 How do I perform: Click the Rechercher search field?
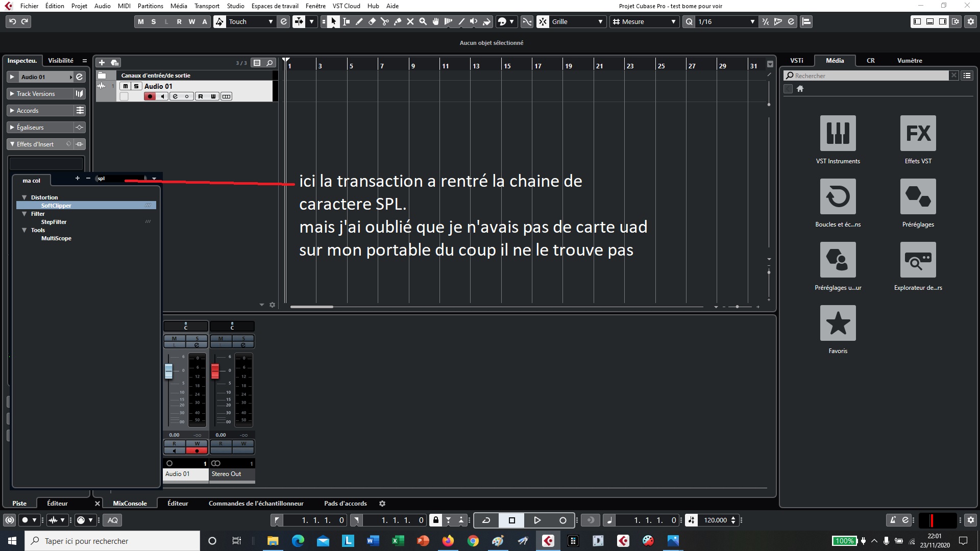tap(868, 76)
